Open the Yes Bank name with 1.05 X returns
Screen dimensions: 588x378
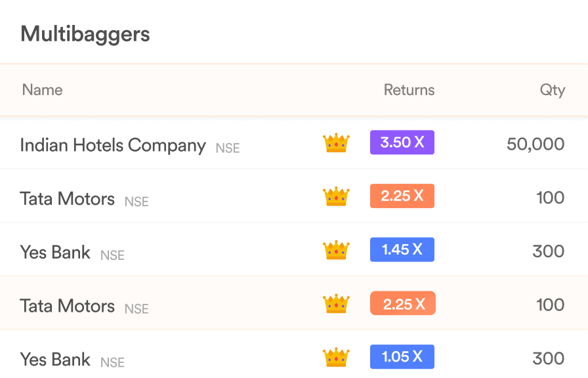[x=55, y=359]
